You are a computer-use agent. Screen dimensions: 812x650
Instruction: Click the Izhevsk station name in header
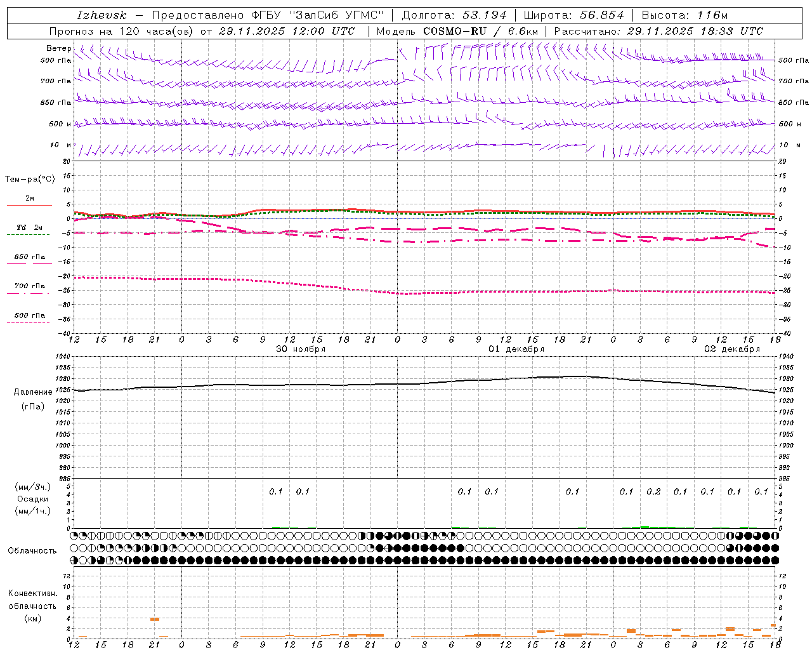[x=101, y=15]
